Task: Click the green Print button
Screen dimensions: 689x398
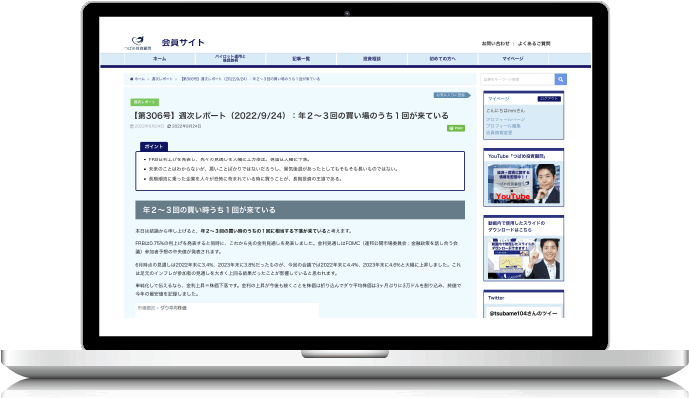Action: (x=456, y=128)
